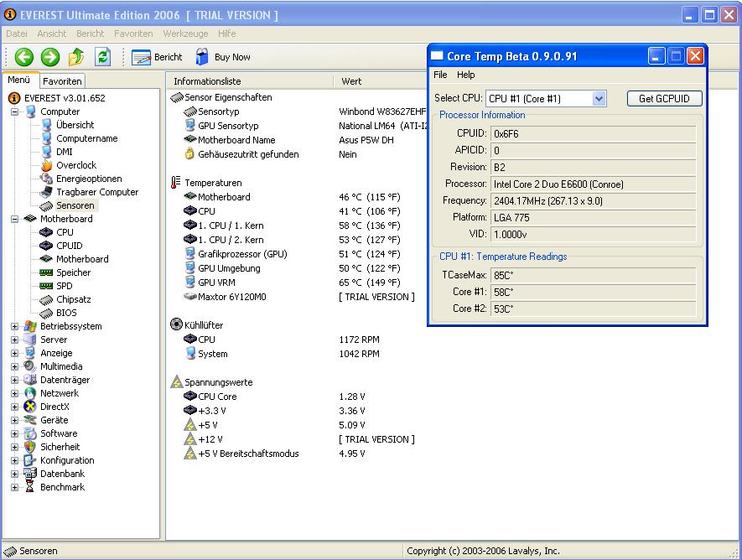Click the DirectX icon in tree
Image resolution: width=742 pixels, height=560 pixels.
pos(30,407)
